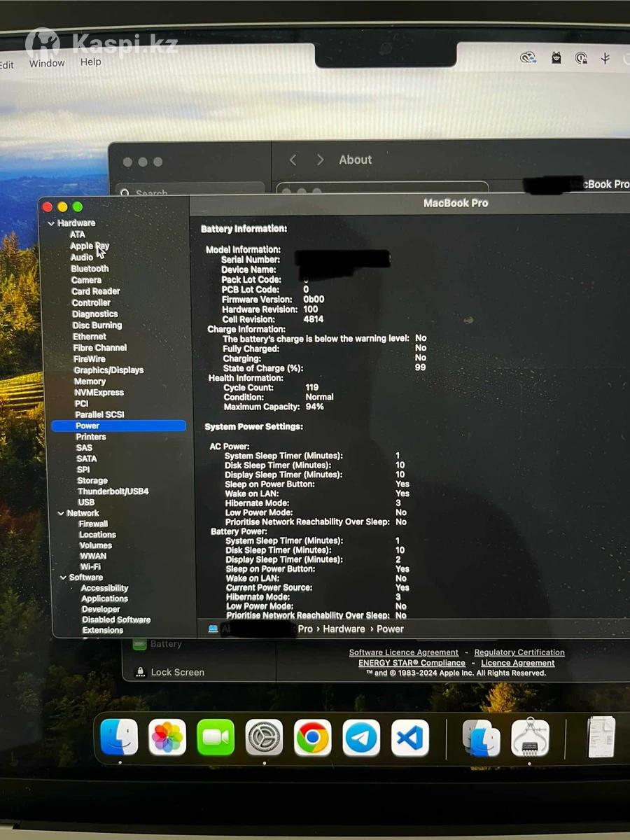Select Accessibility under Software
This screenshot has width=630, height=840.
click(x=105, y=588)
